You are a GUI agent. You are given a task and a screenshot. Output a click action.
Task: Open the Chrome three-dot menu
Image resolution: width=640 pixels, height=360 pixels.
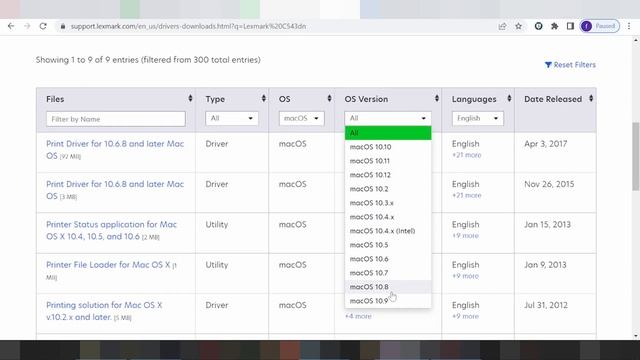pos(629,26)
